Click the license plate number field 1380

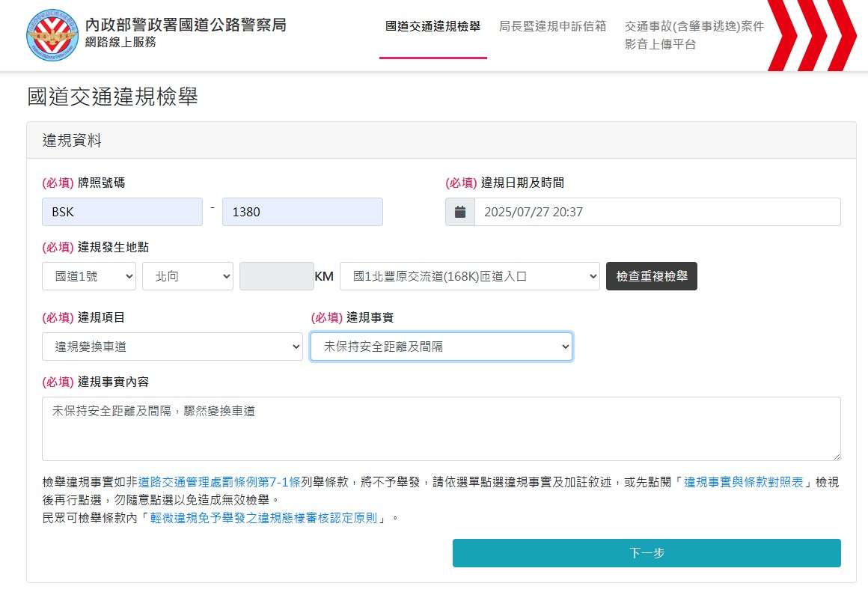coord(302,212)
